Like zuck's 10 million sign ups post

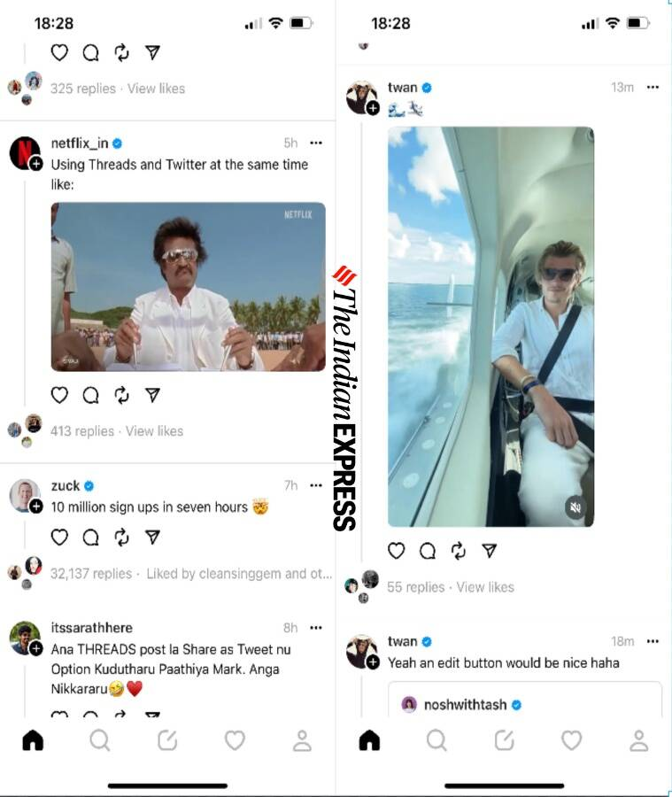click(59, 538)
